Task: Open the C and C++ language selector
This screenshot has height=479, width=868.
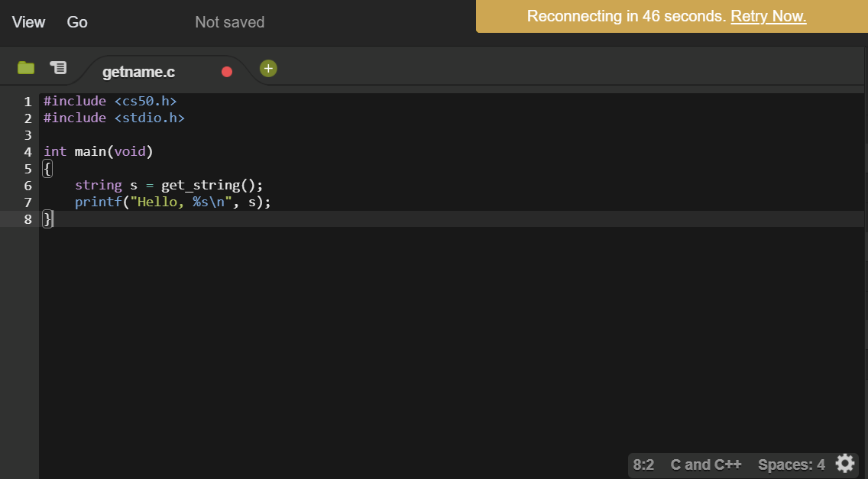Action: 706,464
